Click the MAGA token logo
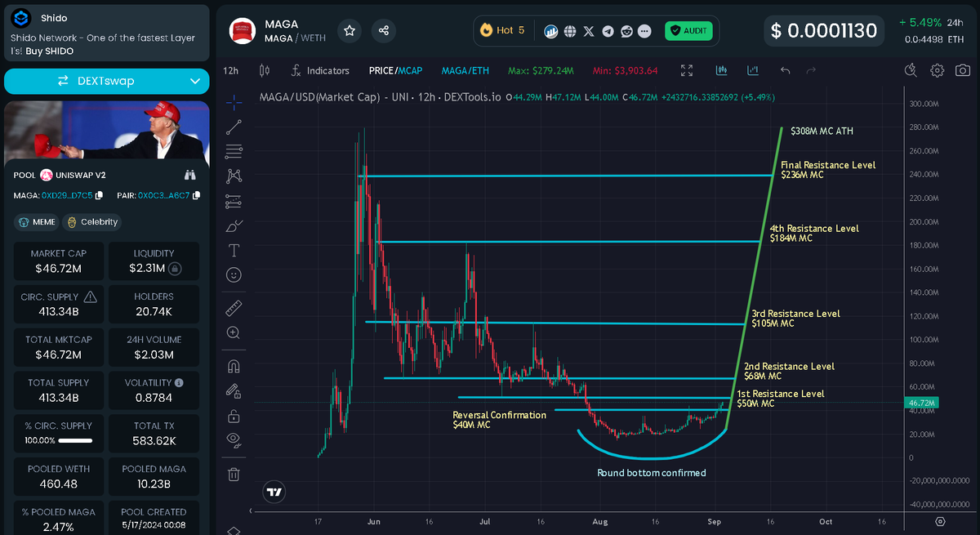Image resolution: width=980 pixels, height=535 pixels. (x=243, y=31)
